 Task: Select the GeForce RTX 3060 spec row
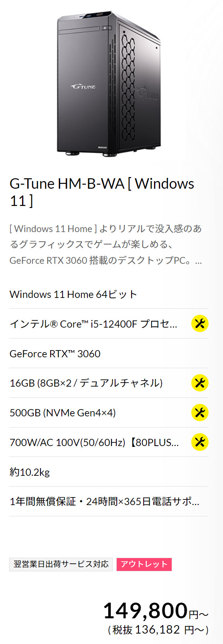coord(109,353)
